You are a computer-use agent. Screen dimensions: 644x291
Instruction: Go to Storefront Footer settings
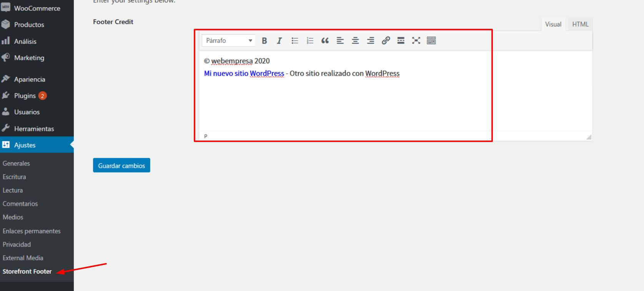(27, 271)
